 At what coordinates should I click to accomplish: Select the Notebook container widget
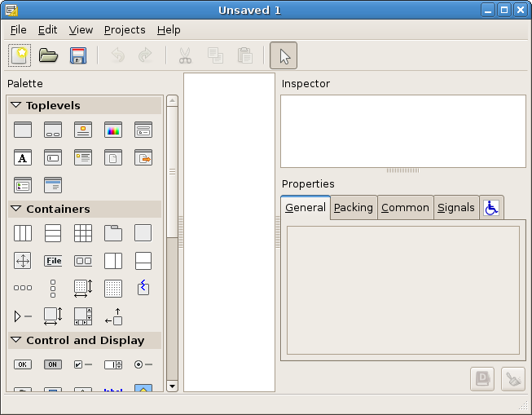tap(113, 233)
